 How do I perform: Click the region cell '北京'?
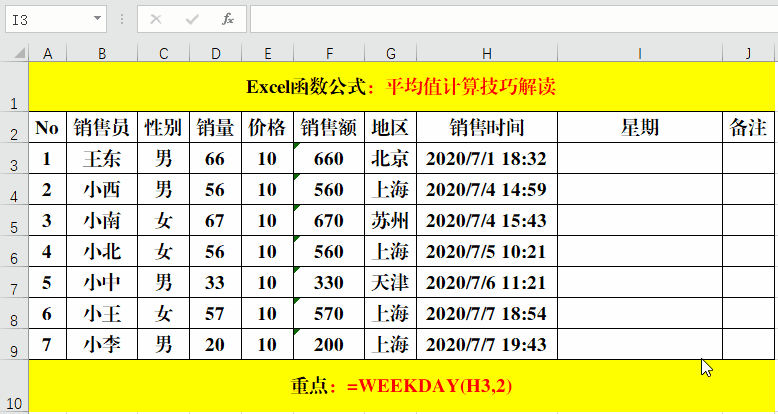[x=390, y=158]
